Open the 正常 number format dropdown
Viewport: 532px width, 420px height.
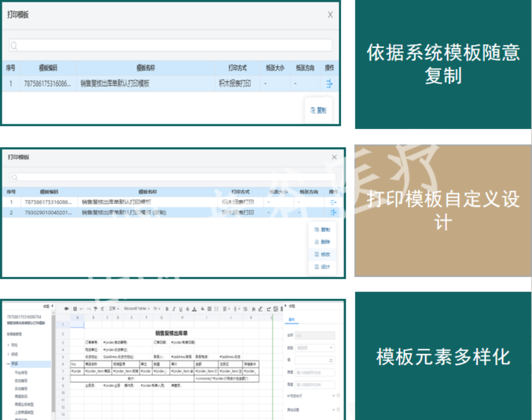114,309
